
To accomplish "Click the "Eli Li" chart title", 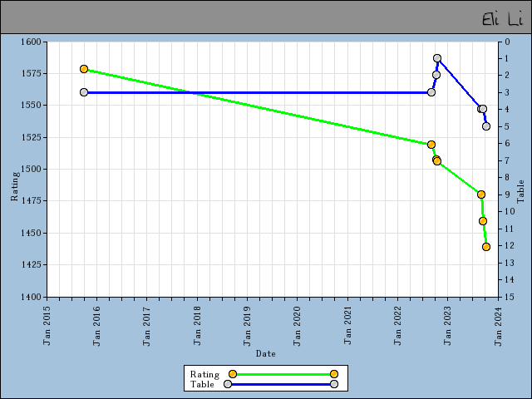I will 502,19.
